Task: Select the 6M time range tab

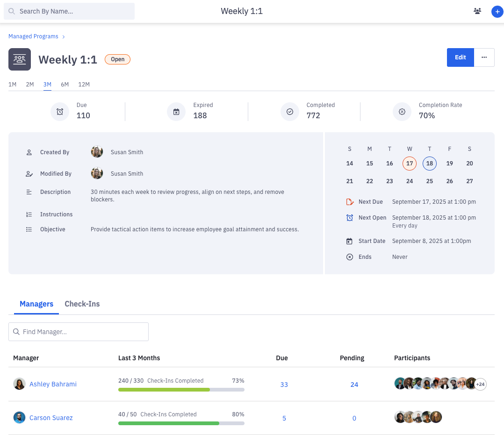Action: (x=65, y=85)
